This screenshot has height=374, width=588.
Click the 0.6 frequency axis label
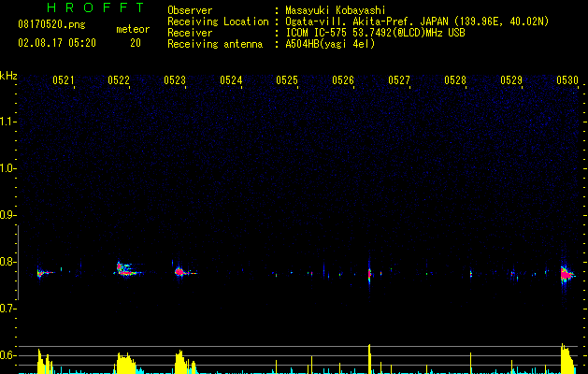tap(7, 355)
